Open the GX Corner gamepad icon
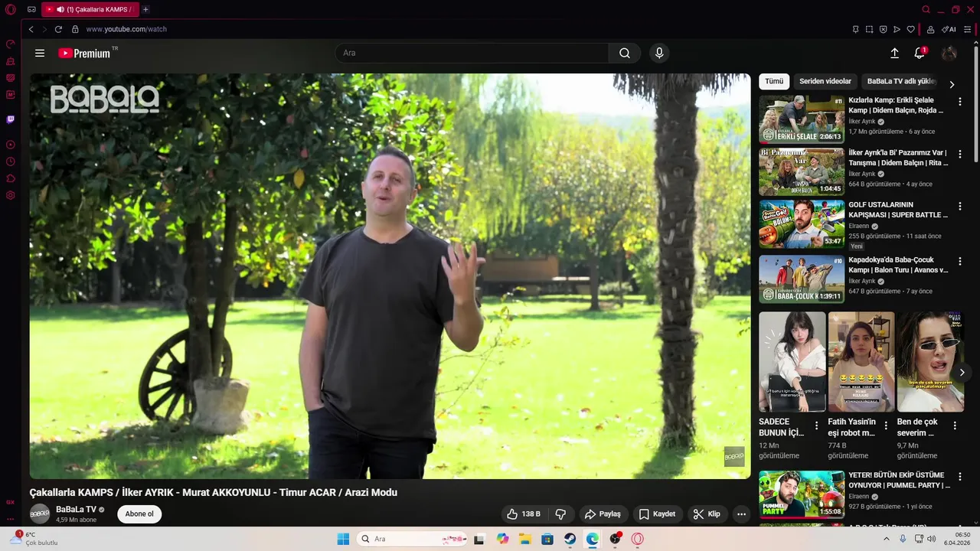The image size is (980, 551). pos(31,10)
